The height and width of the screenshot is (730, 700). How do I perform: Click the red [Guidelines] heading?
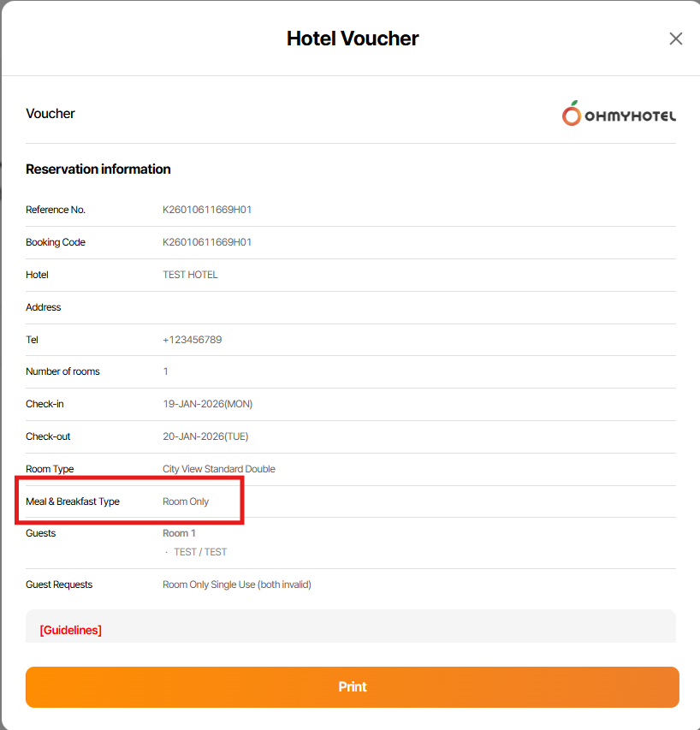click(71, 631)
